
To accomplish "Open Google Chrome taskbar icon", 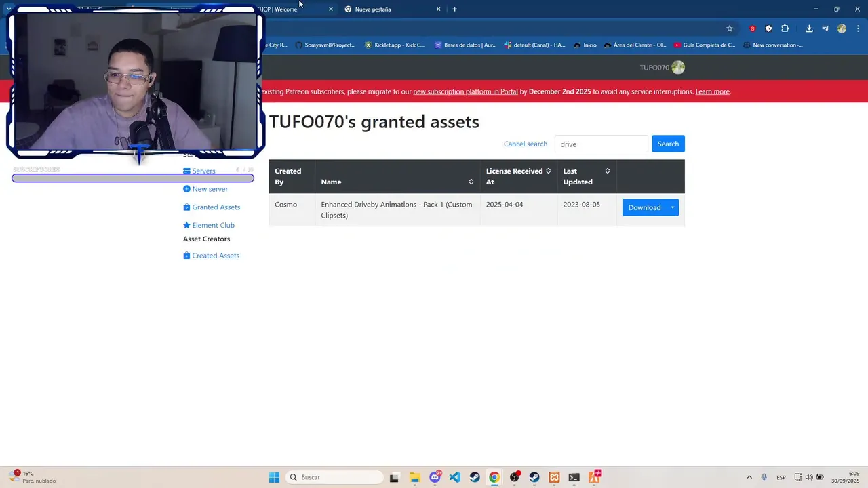I will 494,477.
